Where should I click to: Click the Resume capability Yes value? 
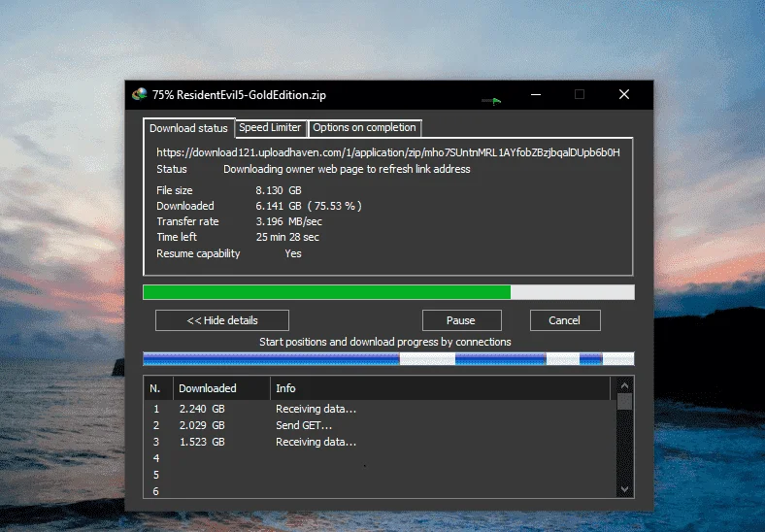pos(293,253)
